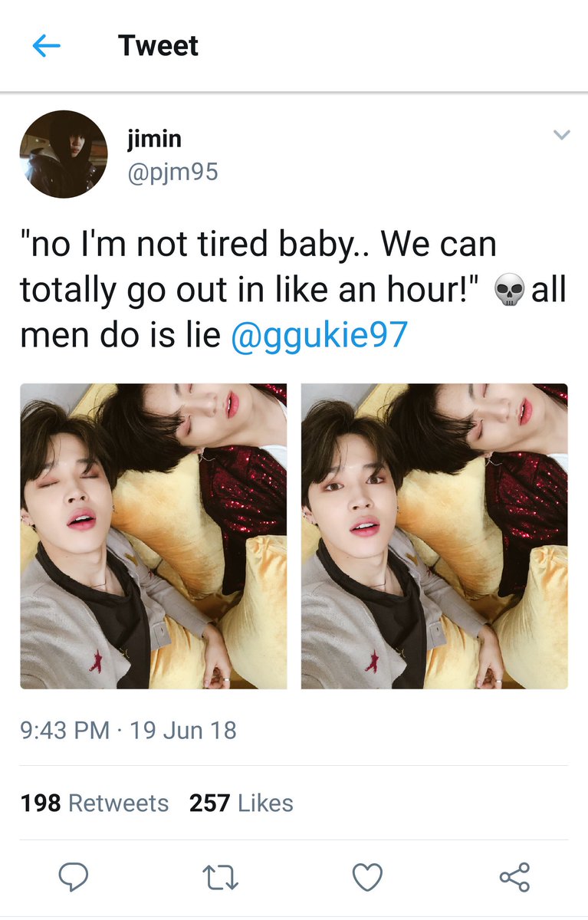
Task: Open the left photo with eyes closed
Action: point(153,536)
